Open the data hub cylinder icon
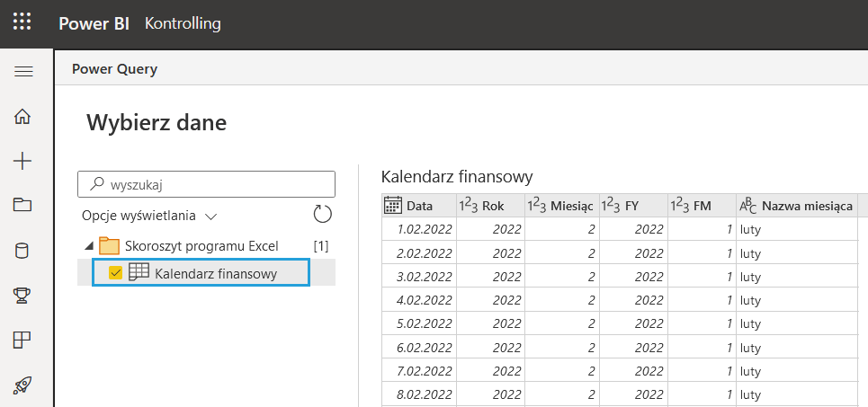 click(x=22, y=250)
